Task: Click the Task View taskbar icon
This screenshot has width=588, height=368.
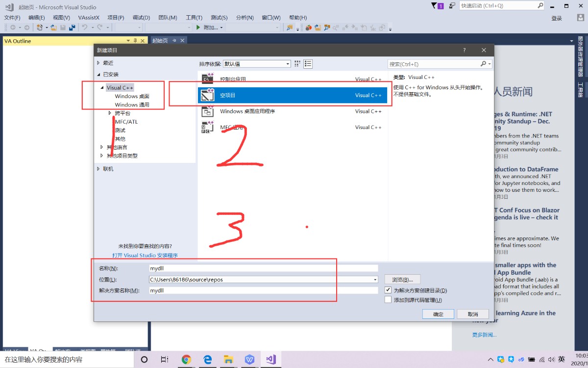Action: click(x=165, y=359)
